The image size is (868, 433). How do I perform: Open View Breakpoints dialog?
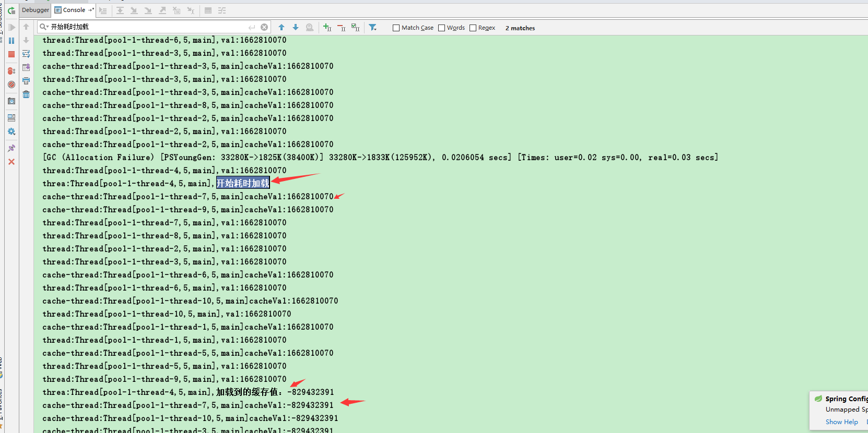11,71
